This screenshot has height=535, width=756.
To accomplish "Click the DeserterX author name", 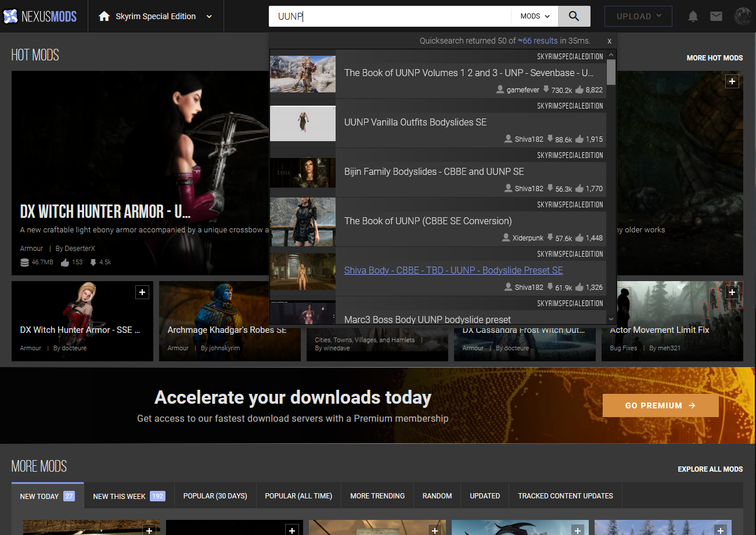I will [80, 248].
